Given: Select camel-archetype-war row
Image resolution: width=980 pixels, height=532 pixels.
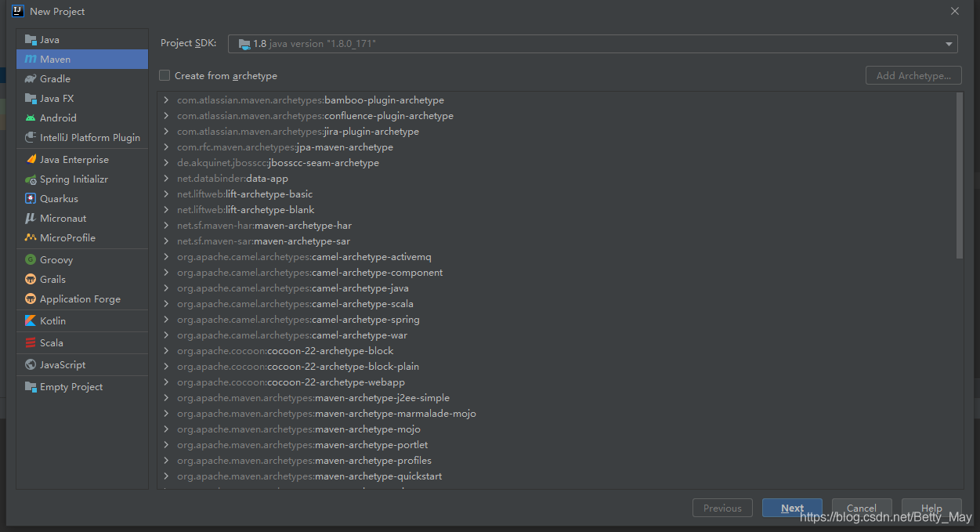Looking at the screenshot, I should click(x=556, y=335).
